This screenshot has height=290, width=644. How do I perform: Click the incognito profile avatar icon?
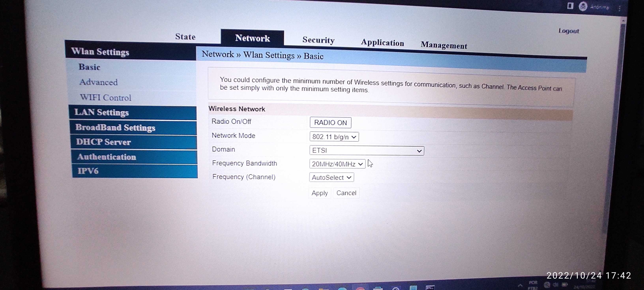click(583, 7)
